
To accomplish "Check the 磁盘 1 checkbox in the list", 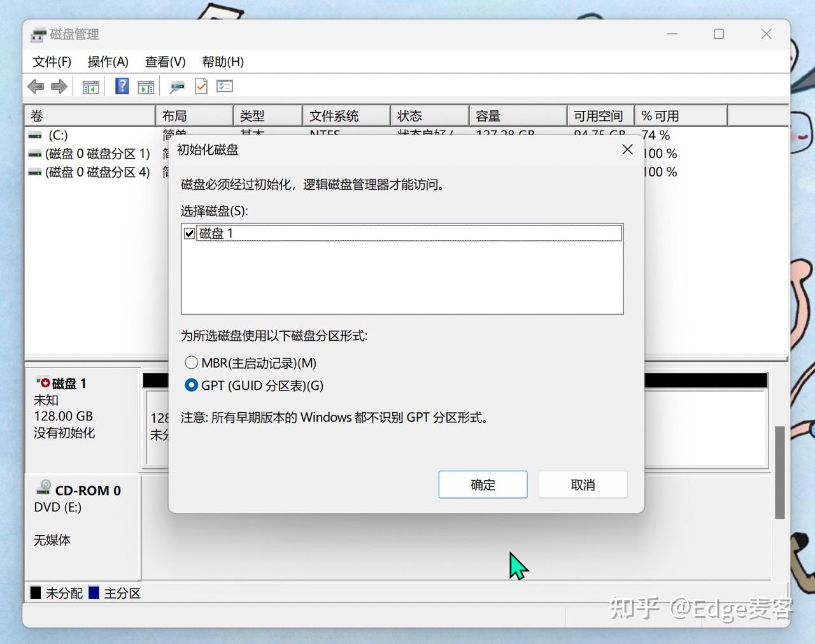I will [x=189, y=233].
